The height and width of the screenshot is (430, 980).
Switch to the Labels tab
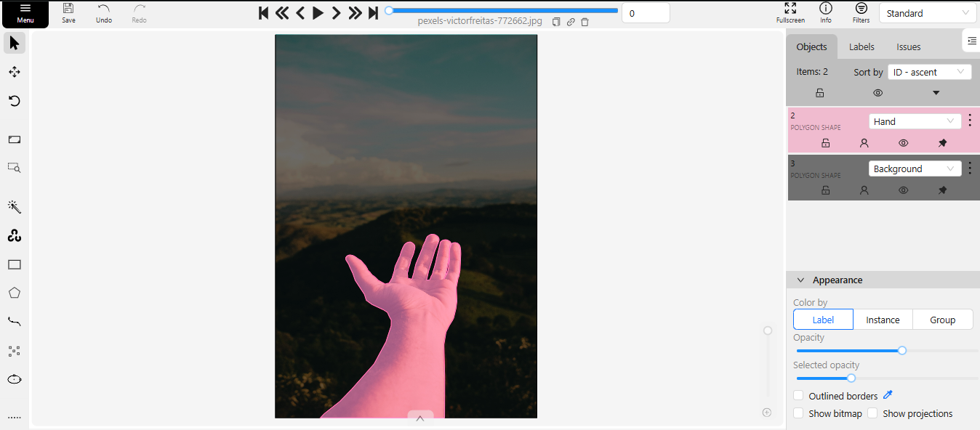[x=861, y=46]
